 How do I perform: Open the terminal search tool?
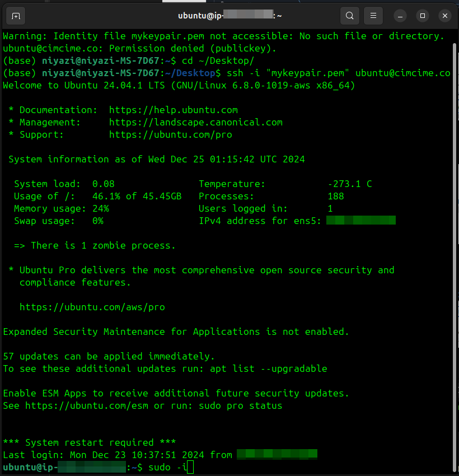click(x=349, y=16)
